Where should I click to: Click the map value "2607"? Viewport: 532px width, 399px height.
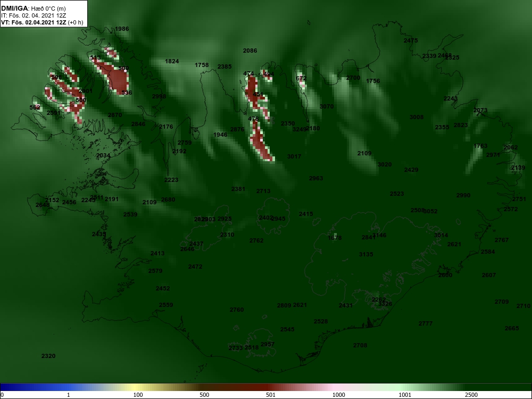[x=488, y=275]
